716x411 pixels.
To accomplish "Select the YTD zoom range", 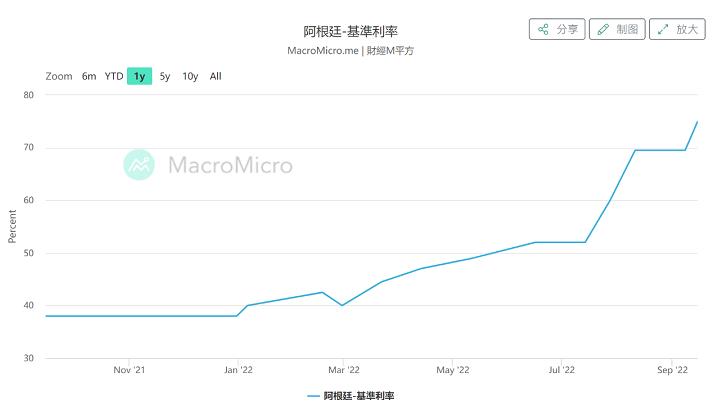I will (x=114, y=76).
